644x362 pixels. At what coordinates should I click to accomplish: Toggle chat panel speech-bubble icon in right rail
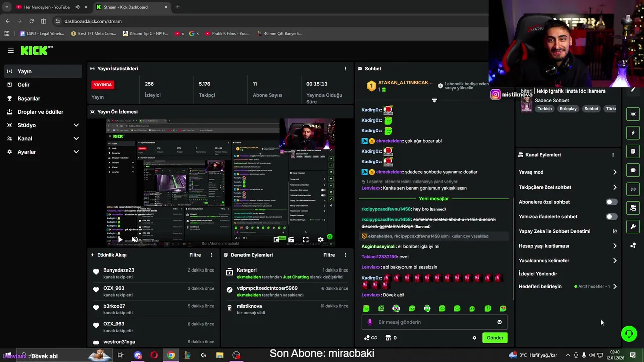633,170
